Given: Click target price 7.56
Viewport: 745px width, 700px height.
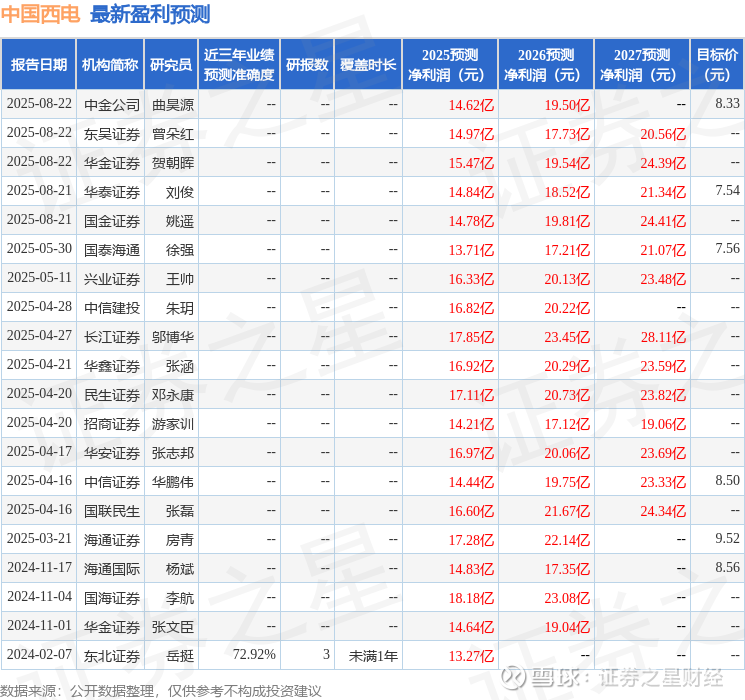Looking at the screenshot, I should coord(727,249).
